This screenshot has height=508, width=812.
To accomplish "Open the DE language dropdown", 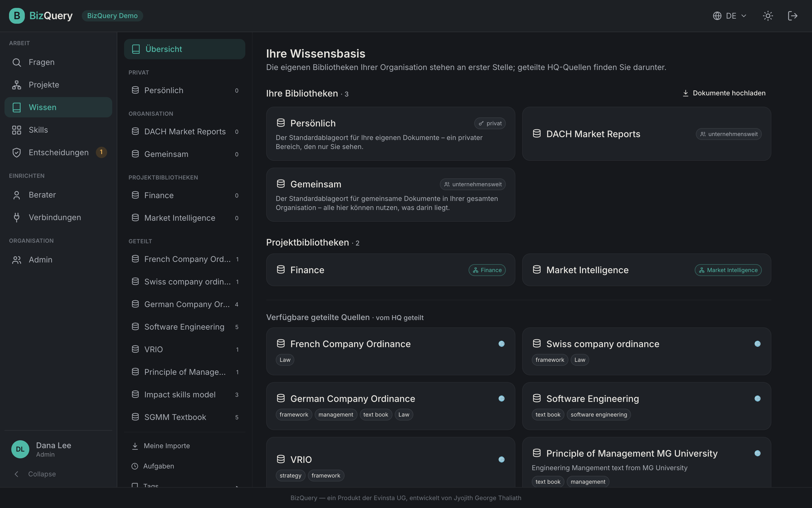I will (730, 16).
